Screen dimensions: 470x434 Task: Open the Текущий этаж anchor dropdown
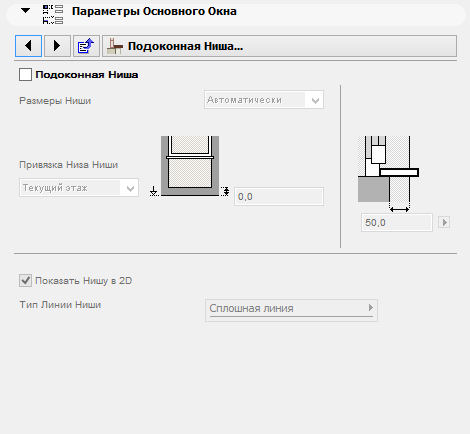click(79, 188)
